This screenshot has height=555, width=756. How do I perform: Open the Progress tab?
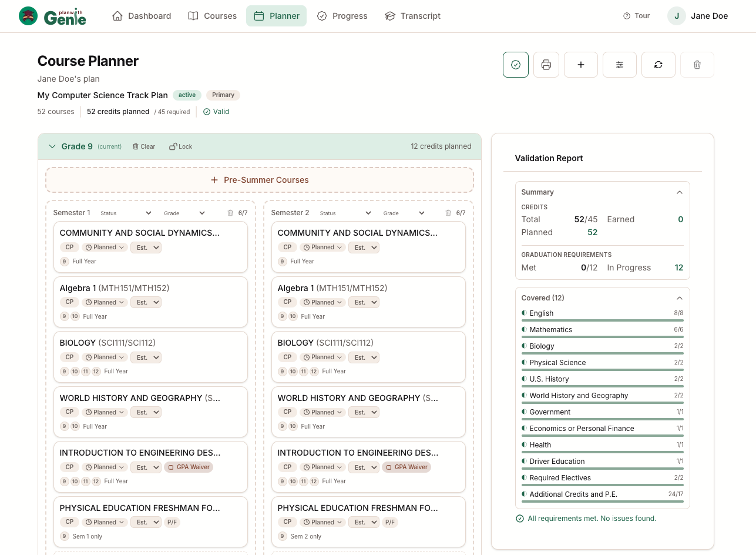[x=342, y=16]
